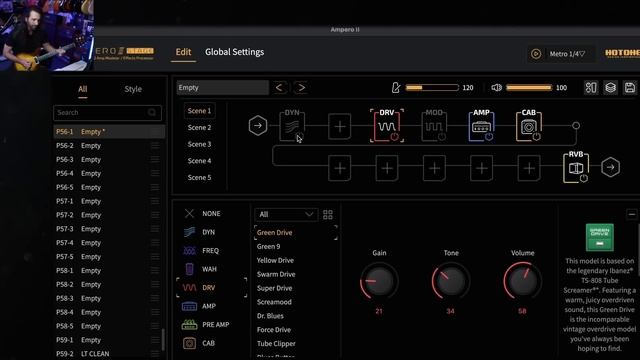Click the Tone knob
The image size is (640, 360).
[x=451, y=281]
